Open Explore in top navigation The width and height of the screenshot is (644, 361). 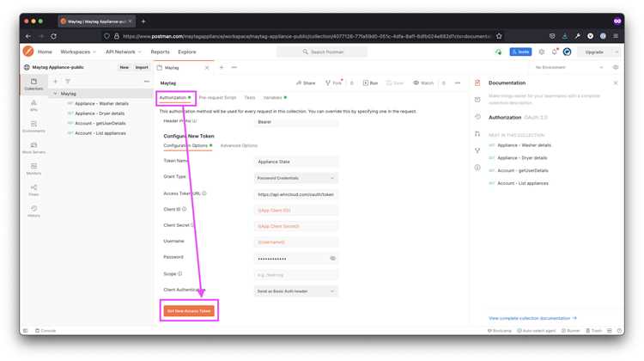point(187,52)
